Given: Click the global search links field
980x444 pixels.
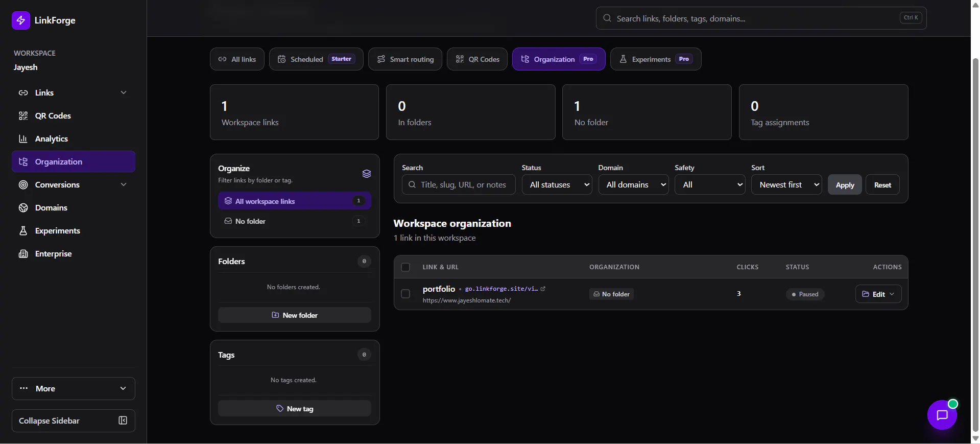Looking at the screenshot, I should click(761, 18).
